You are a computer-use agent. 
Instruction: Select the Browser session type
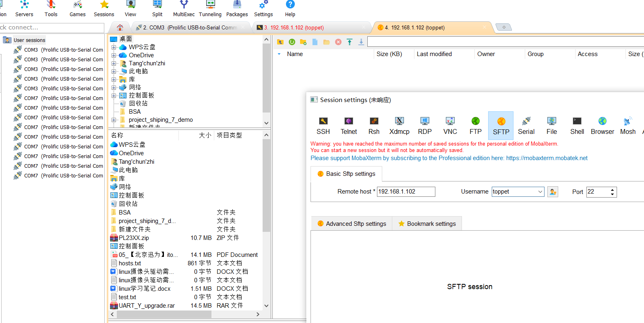[x=603, y=126]
